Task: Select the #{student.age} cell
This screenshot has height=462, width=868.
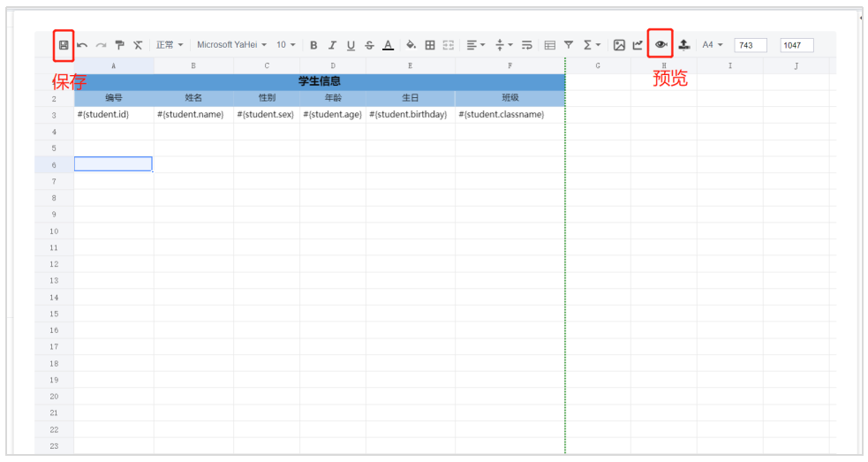Action: (333, 115)
